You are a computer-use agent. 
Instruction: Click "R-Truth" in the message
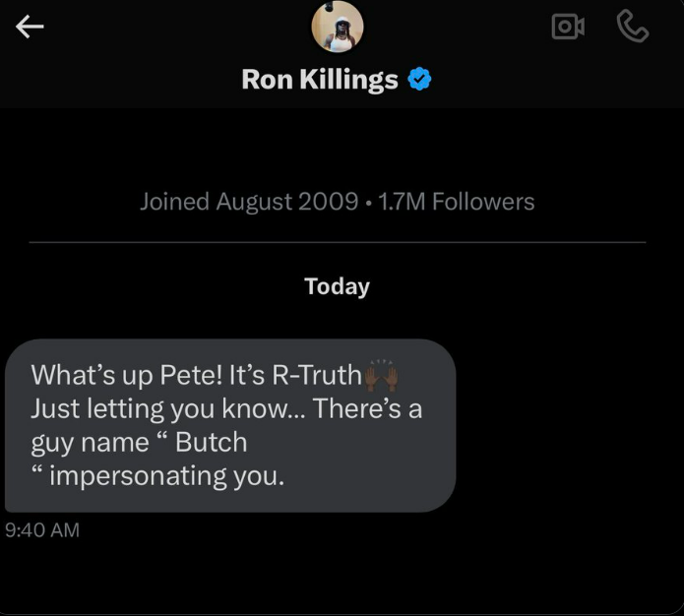[x=314, y=375]
